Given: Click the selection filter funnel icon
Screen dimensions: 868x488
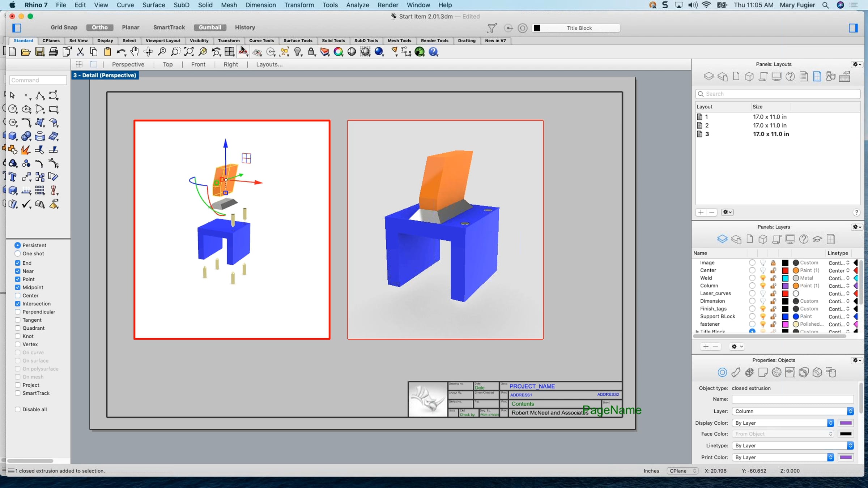Looking at the screenshot, I should point(492,28).
